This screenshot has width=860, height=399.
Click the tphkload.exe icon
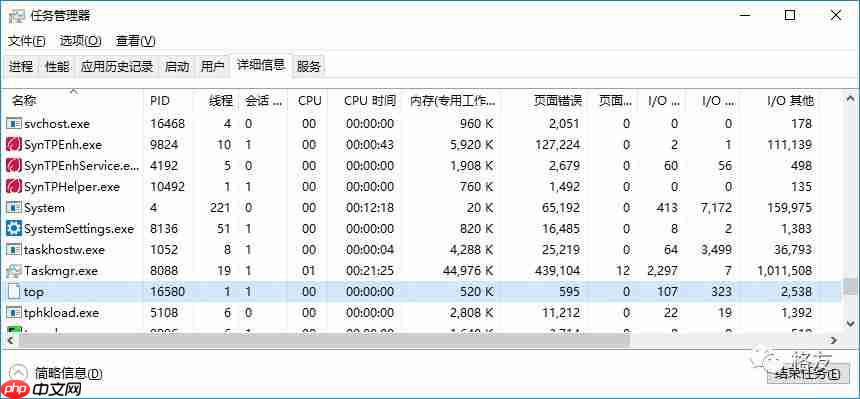pos(13,312)
